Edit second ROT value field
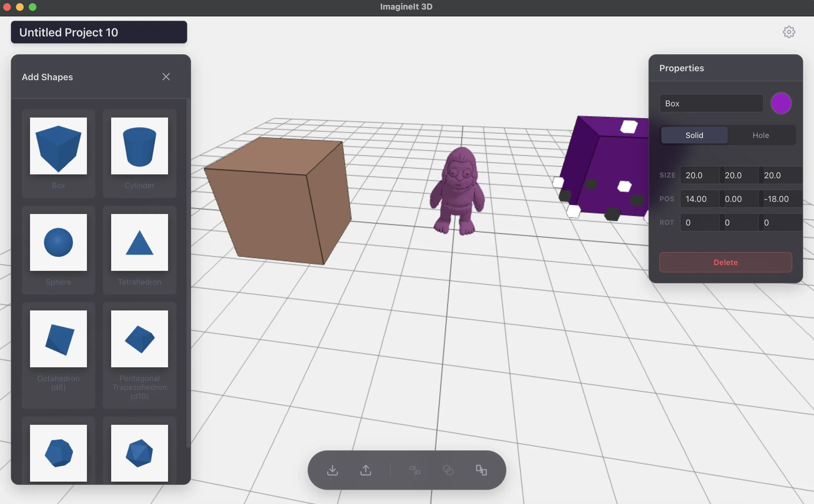Viewport: 814px width, 504px height. tap(739, 222)
